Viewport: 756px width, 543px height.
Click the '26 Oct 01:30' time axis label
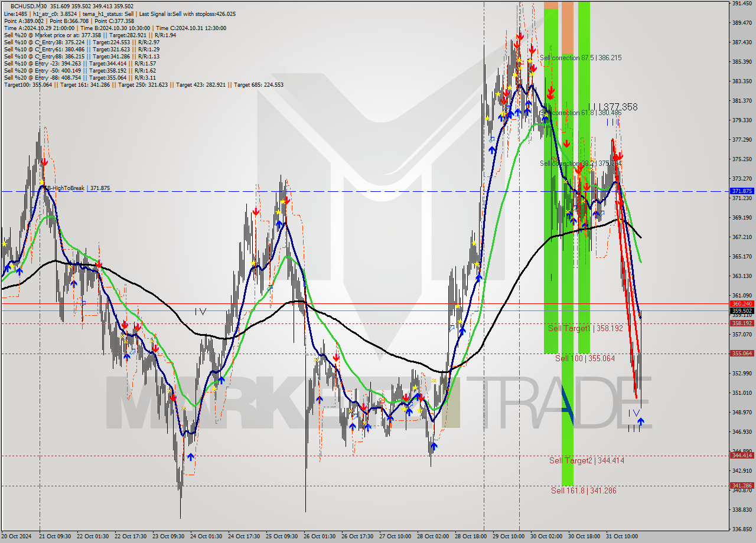320,537
